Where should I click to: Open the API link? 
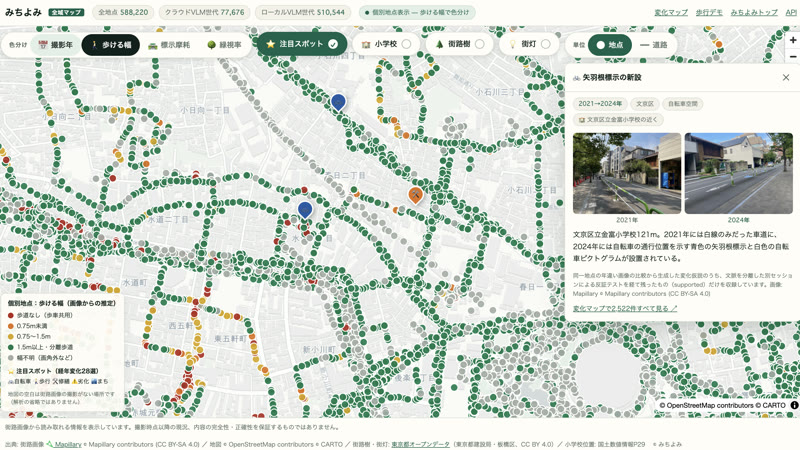pos(791,12)
